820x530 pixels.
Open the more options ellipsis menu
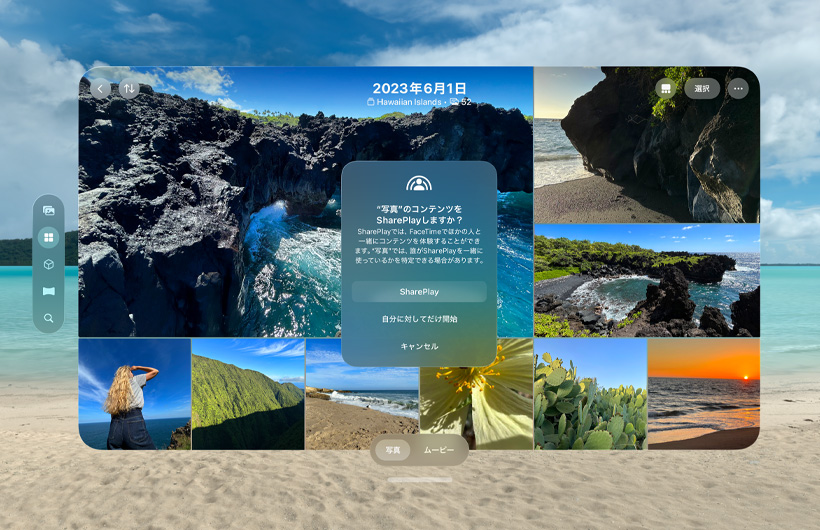coord(738,88)
